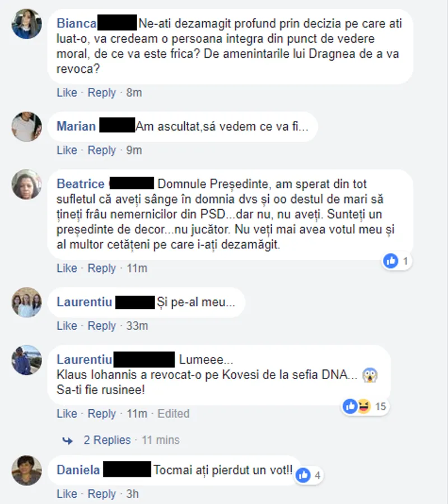Open Bianca's profile picture
The image size is (448, 504).
tap(27, 24)
